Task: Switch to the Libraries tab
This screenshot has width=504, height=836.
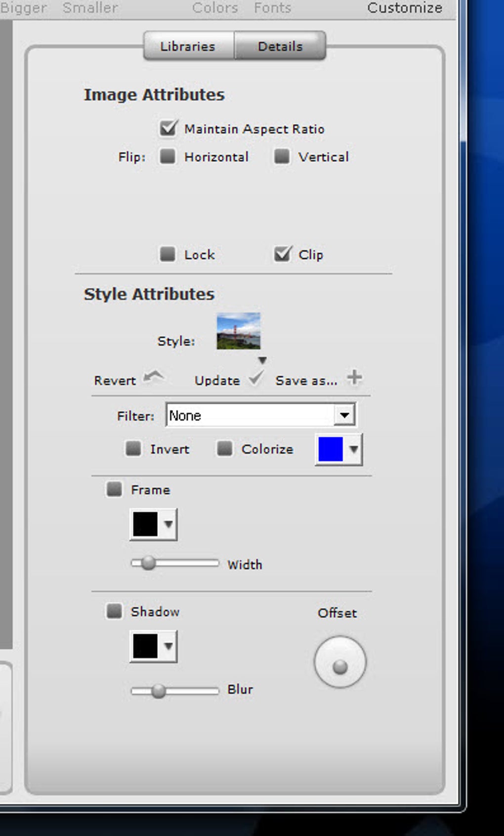Action: [x=188, y=46]
